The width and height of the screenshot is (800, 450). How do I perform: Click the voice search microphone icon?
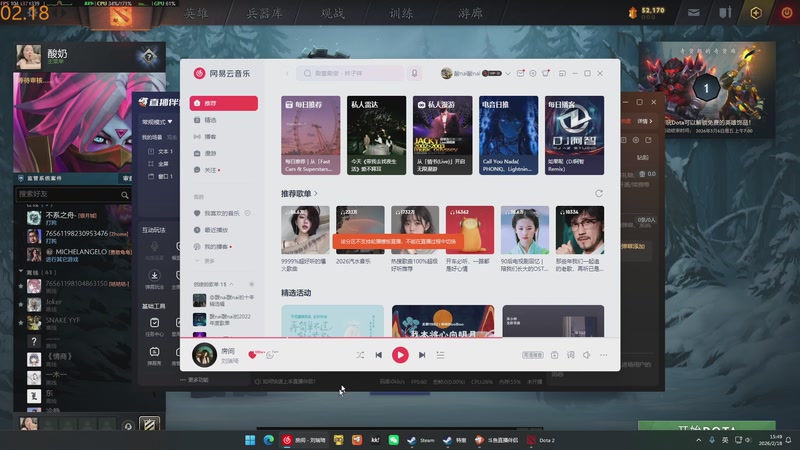click(x=414, y=73)
